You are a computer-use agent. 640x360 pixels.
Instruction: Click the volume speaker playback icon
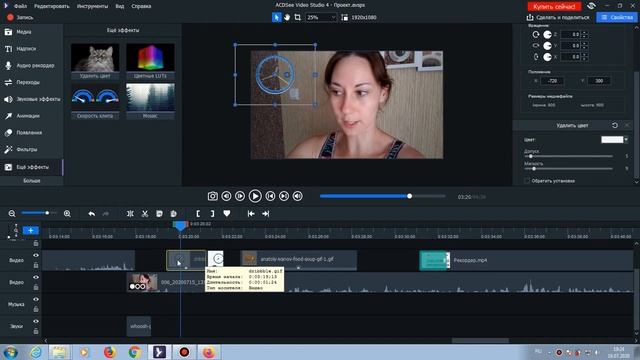click(x=298, y=196)
